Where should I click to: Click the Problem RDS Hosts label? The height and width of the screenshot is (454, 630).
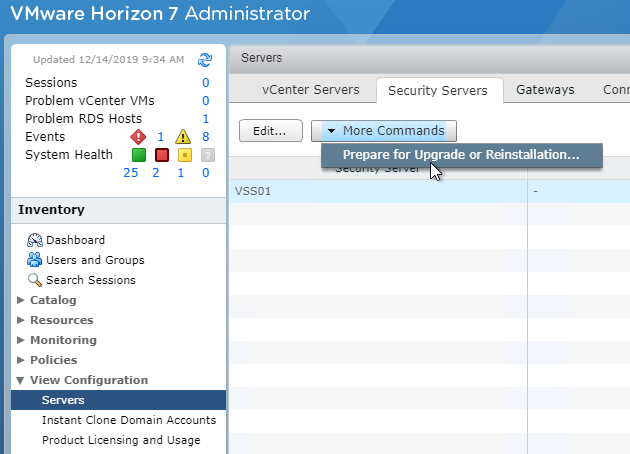84,119
